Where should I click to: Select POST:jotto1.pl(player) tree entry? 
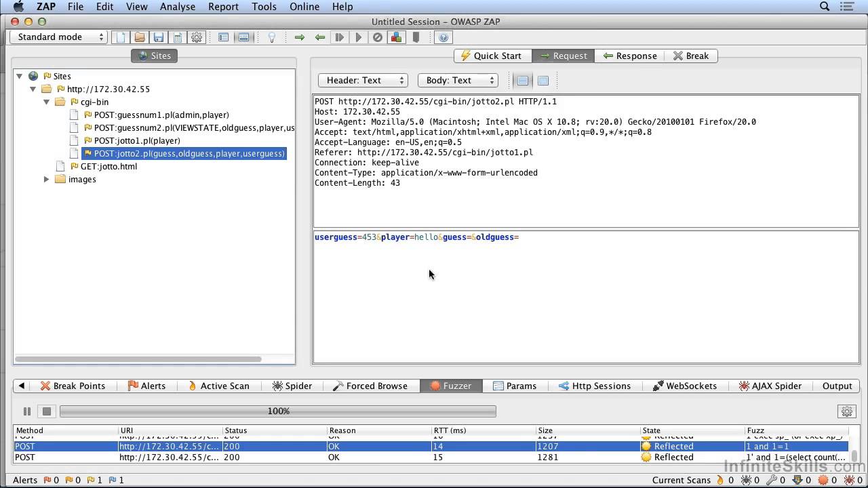[x=137, y=141]
